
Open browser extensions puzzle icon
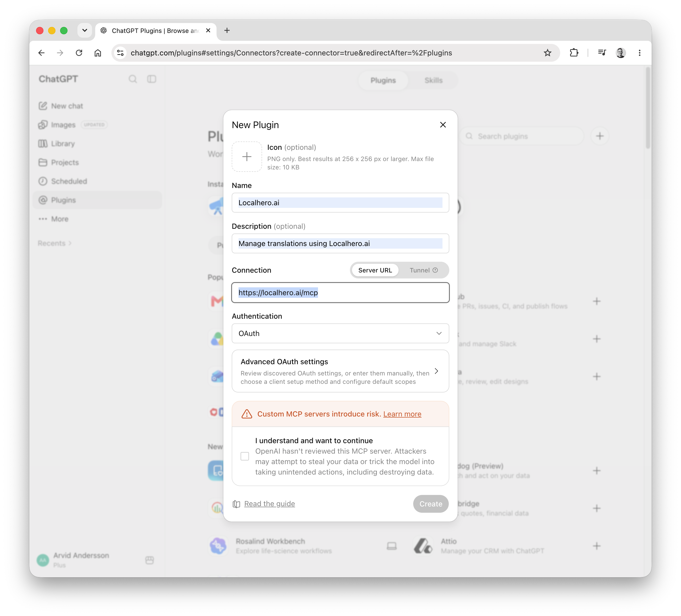click(574, 53)
